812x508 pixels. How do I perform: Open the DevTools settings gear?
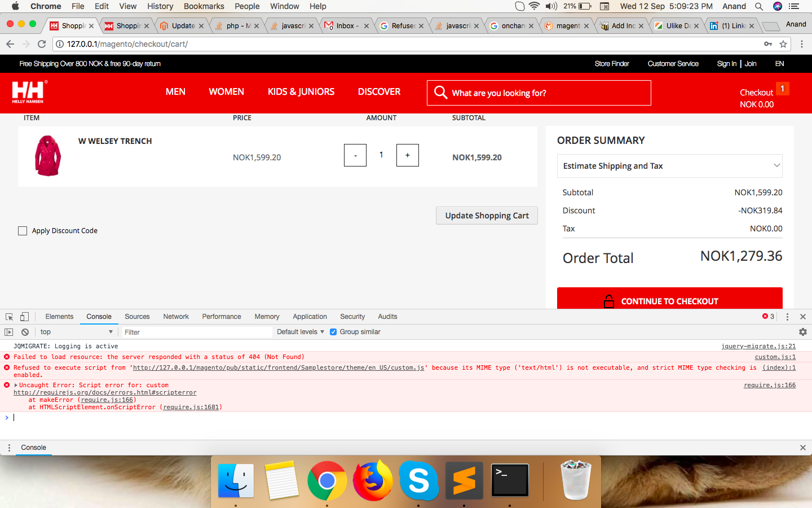tap(803, 332)
